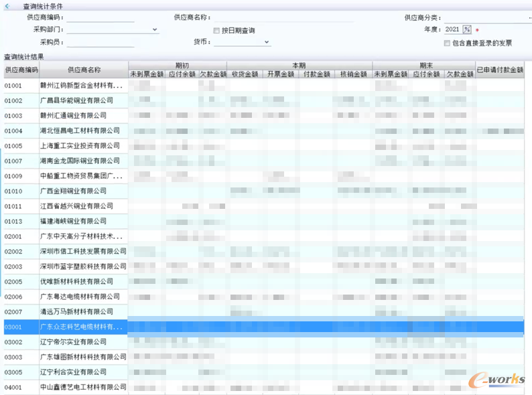Select row 福建海峡铜业有限公司
Screen dimensions: 532x395
[264, 222]
